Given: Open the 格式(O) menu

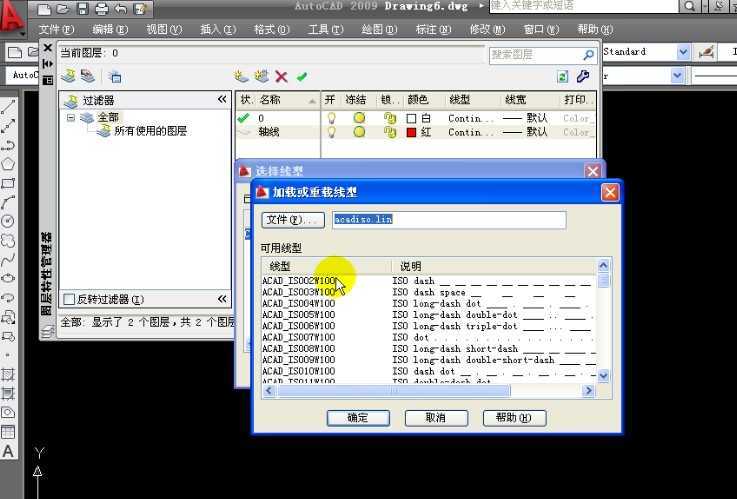Looking at the screenshot, I should pyautogui.click(x=272, y=30).
